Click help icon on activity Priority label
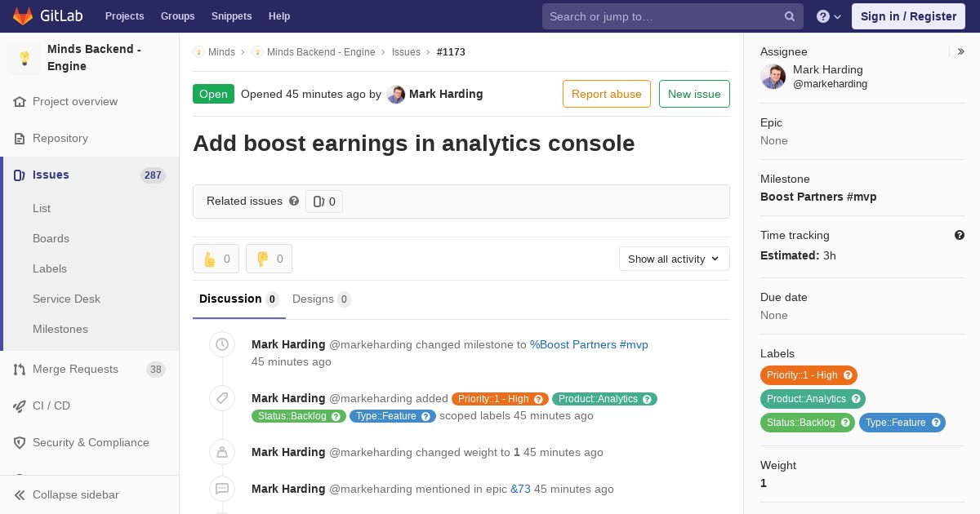The image size is (980, 514). tap(539, 399)
